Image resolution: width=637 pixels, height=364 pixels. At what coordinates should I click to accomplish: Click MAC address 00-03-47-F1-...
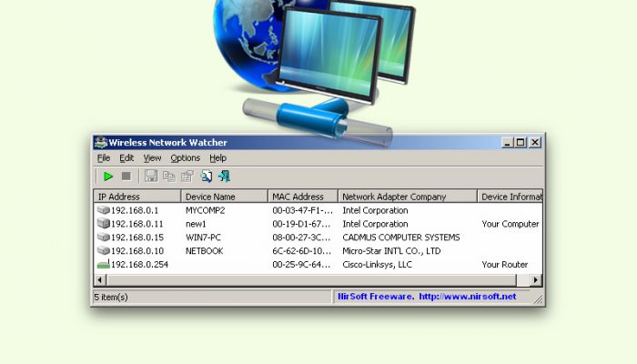coord(302,210)
